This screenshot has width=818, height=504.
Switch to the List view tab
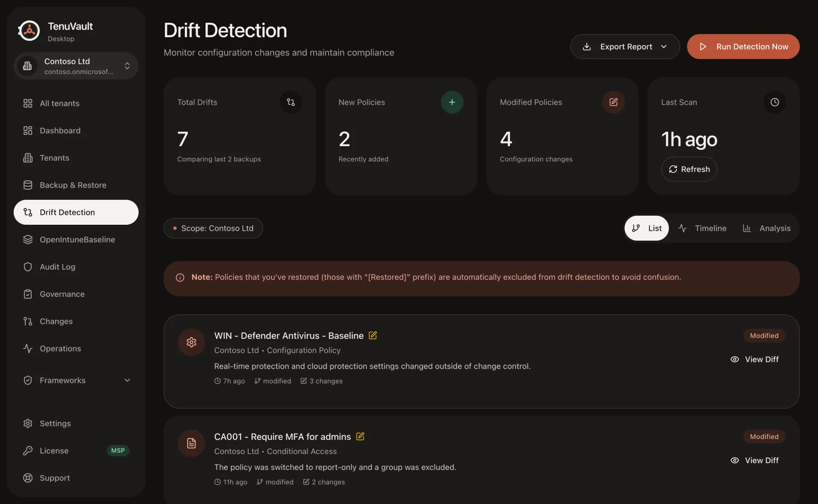(646, 228)
